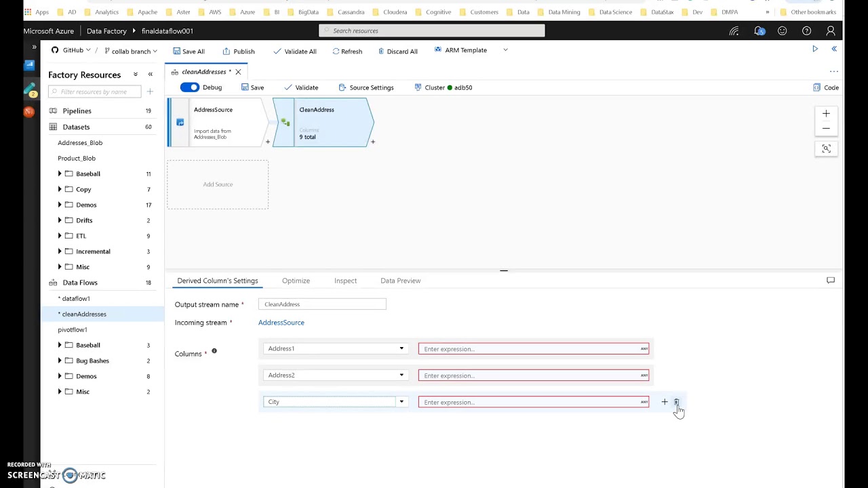868x488 pixels.
Task: Open Source Settings for the data flow
Action: point(366,87)
